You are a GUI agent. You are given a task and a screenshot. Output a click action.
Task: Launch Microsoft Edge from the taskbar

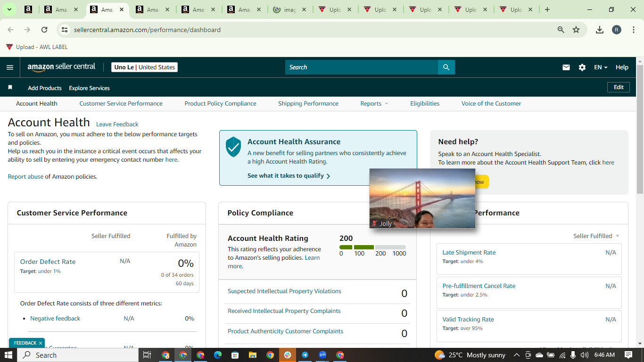point(218,355)
